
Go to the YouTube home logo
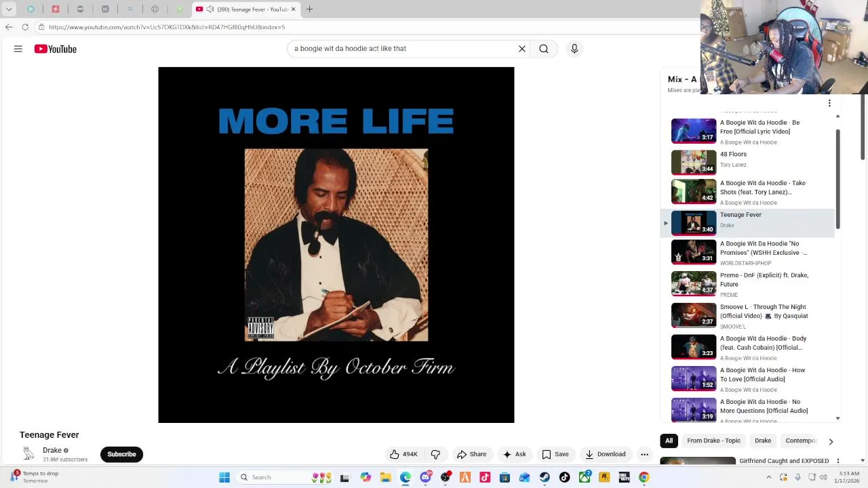click(56, 49)
